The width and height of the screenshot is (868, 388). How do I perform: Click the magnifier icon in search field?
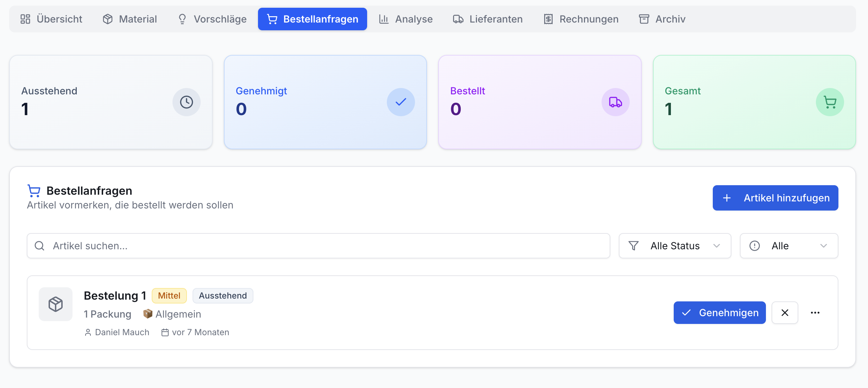click(x=39, y=246)
